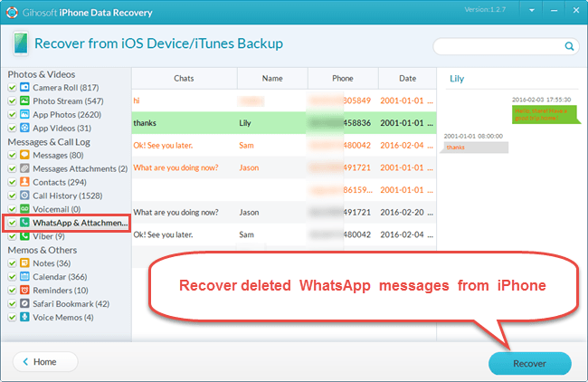Click the Contacts person icon
This screenshot has width=588, height=382.
tap(24, 182)
